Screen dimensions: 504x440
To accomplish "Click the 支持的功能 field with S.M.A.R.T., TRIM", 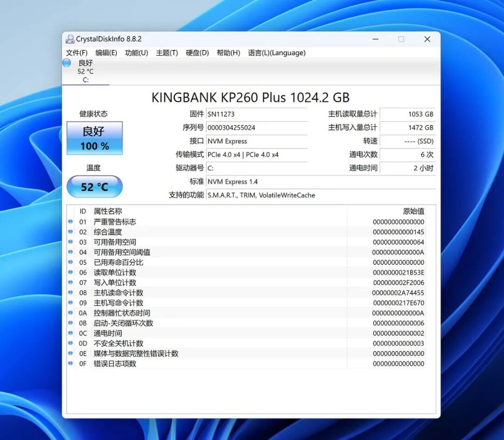I will click(x=321, y=195).
